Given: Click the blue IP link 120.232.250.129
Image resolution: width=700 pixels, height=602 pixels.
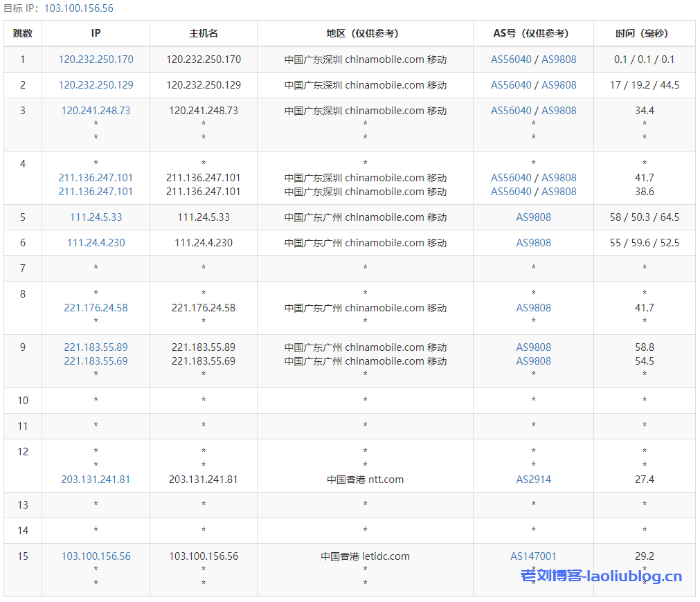Looking at the screenshot, I should 96,85.
